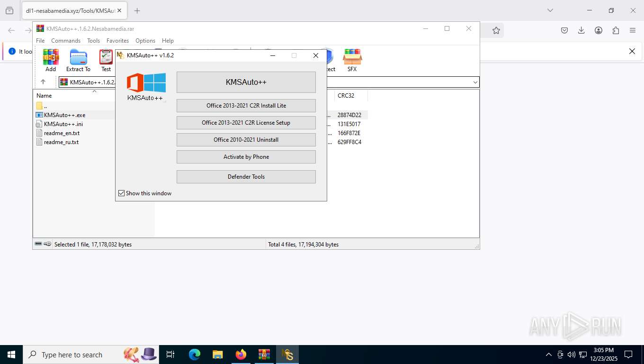
Task: Click the Type here to search box
Action: coord(91,355)
